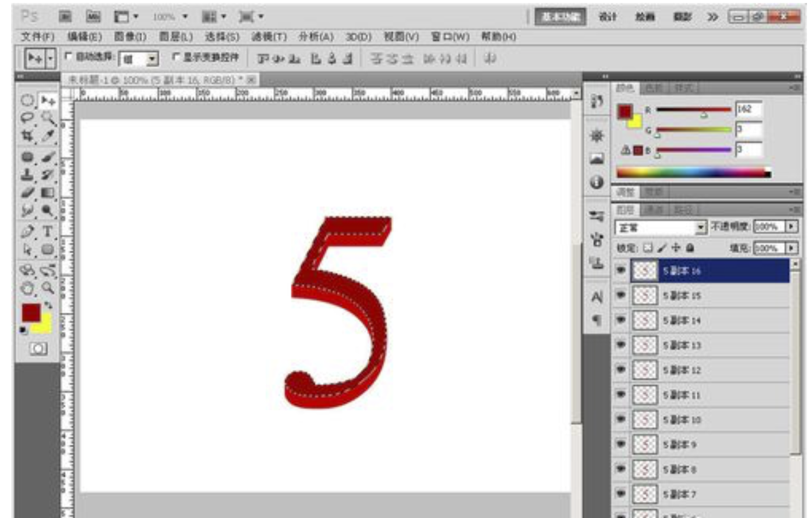Select the Healing Brush tool
The width and height of the screenshot is (812, 518).
coord(27,157)
